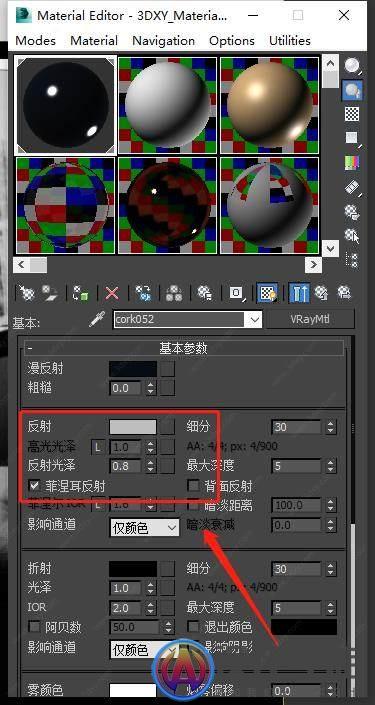Open Material ID Channel flyout
375x705 pixels.
point(237,294)
